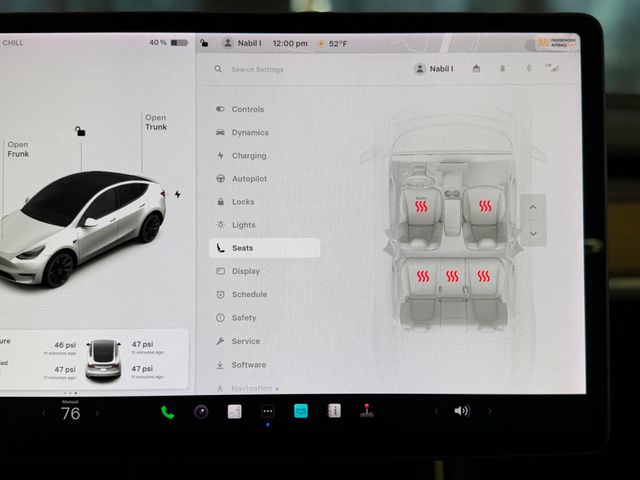Toggle the rear right seat heater
This screenshot has width=640, height=480.
point(484,277)
